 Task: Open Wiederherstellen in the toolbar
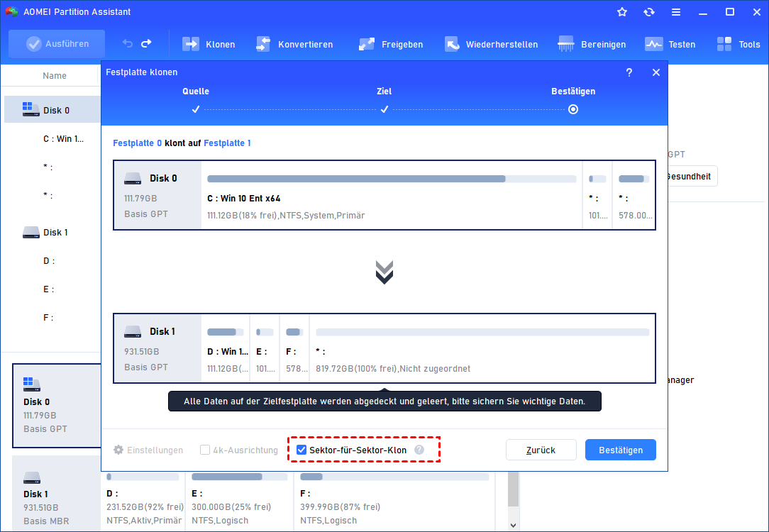point(453,44)
